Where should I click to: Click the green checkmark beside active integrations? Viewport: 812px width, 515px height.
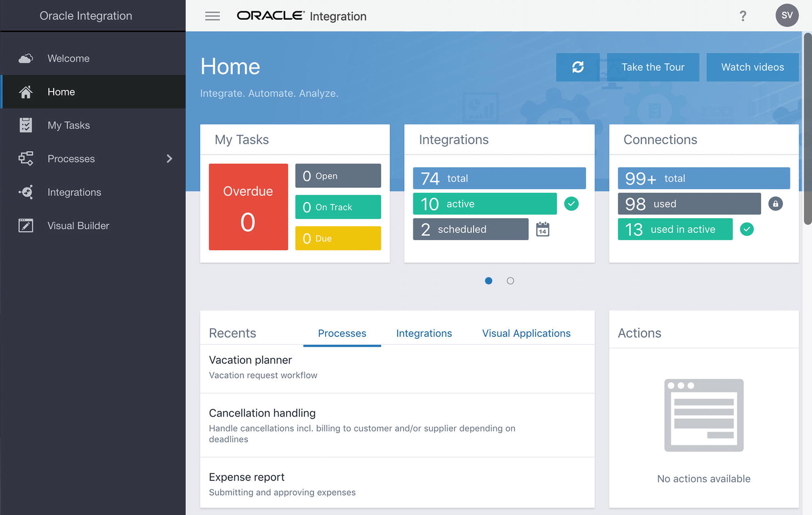571,204
